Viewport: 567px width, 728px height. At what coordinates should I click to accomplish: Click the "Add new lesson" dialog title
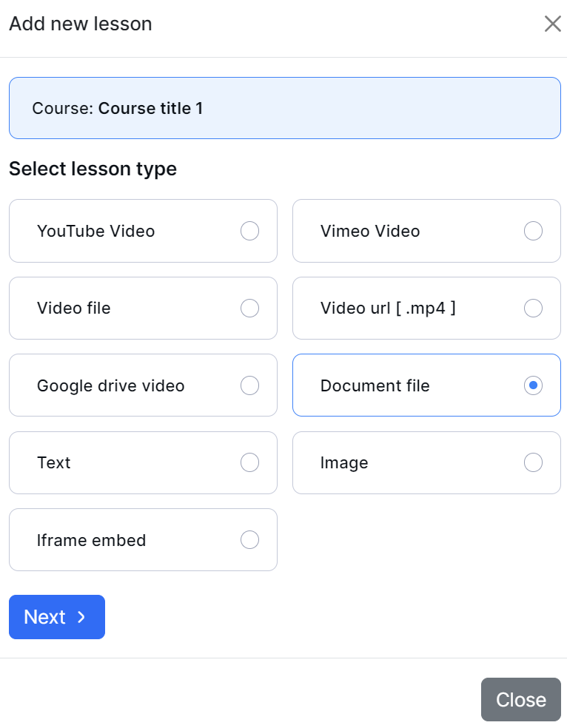point(80,24)
